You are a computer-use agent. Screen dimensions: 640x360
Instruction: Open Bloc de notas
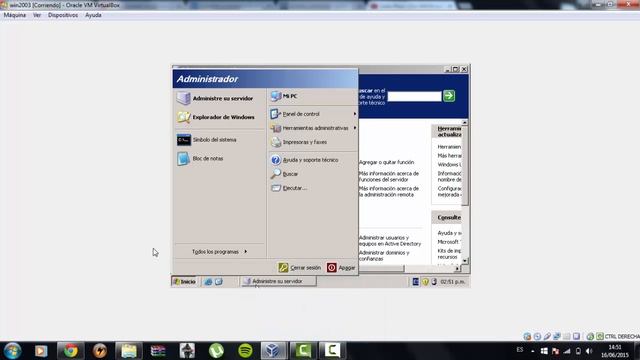[200, 158]
